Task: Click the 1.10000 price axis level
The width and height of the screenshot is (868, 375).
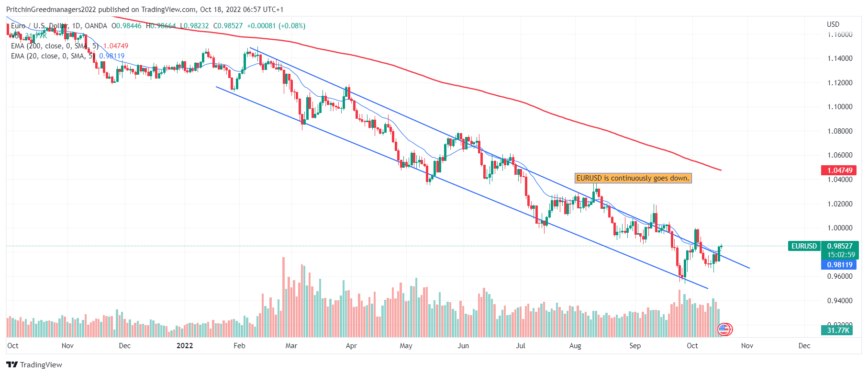Action: [x=840, y=107]
